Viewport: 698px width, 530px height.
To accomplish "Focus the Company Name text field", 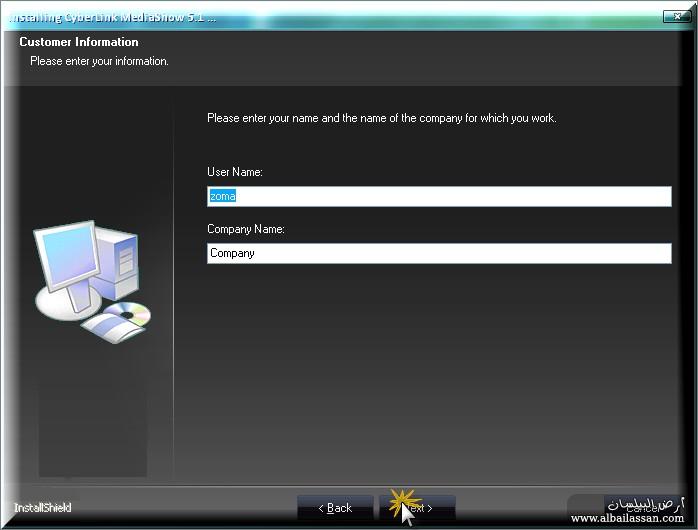I will [x=439, y=253].
